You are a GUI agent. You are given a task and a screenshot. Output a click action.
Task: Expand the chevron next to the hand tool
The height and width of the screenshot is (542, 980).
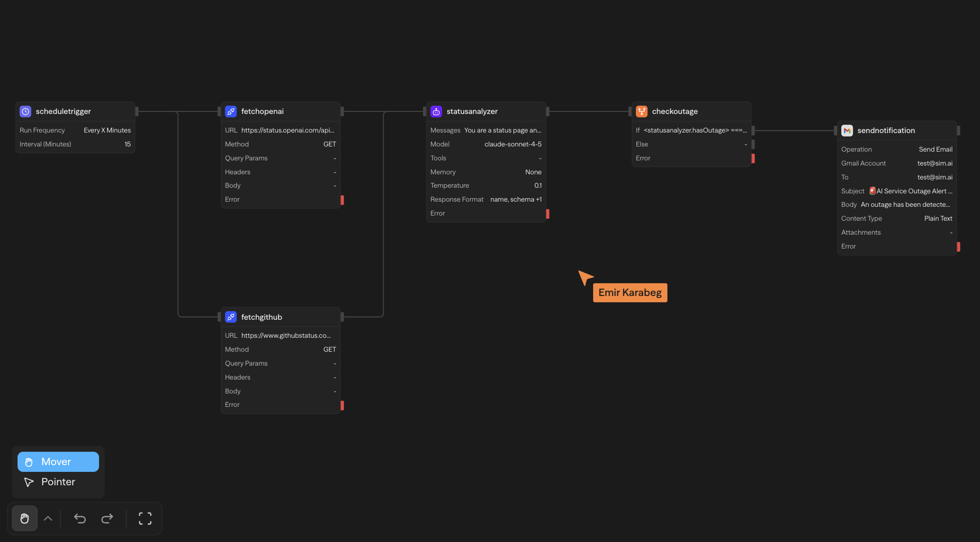[x=48, y=518]
